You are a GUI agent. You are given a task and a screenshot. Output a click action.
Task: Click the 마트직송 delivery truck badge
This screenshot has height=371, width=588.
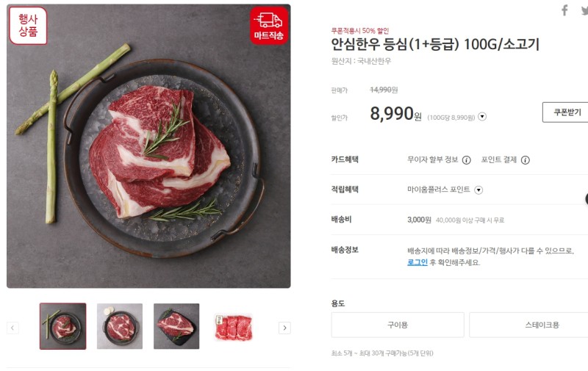tap(269, 26)
